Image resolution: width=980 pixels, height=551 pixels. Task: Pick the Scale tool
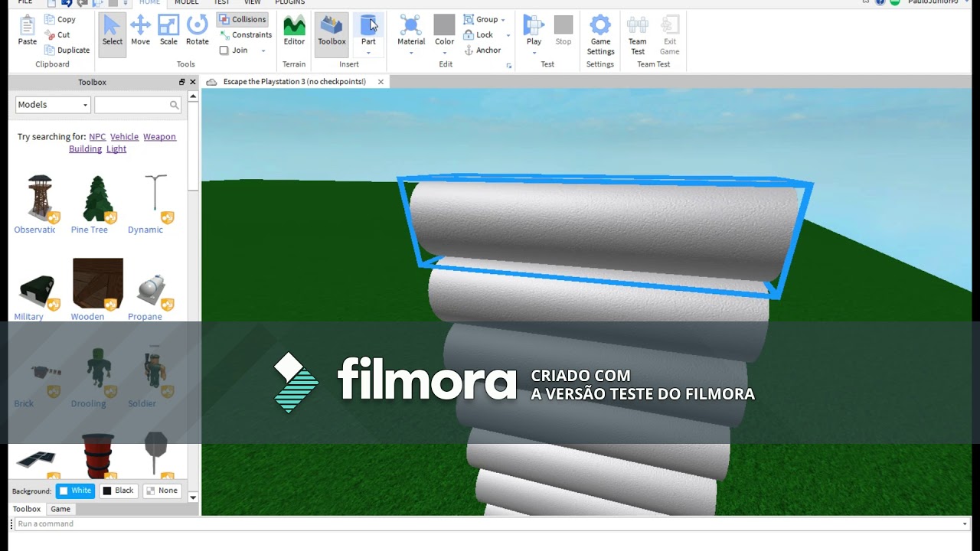(x=168, y=31)
